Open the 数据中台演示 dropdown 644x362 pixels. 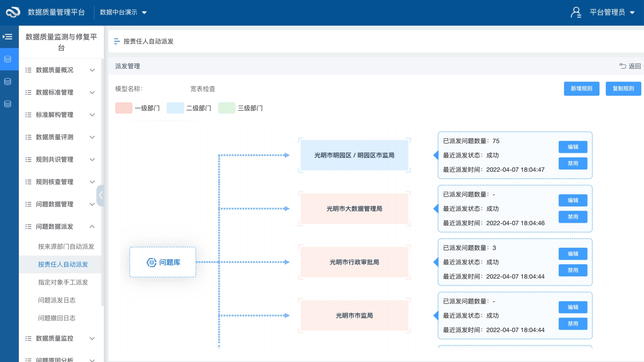(123, 13)
